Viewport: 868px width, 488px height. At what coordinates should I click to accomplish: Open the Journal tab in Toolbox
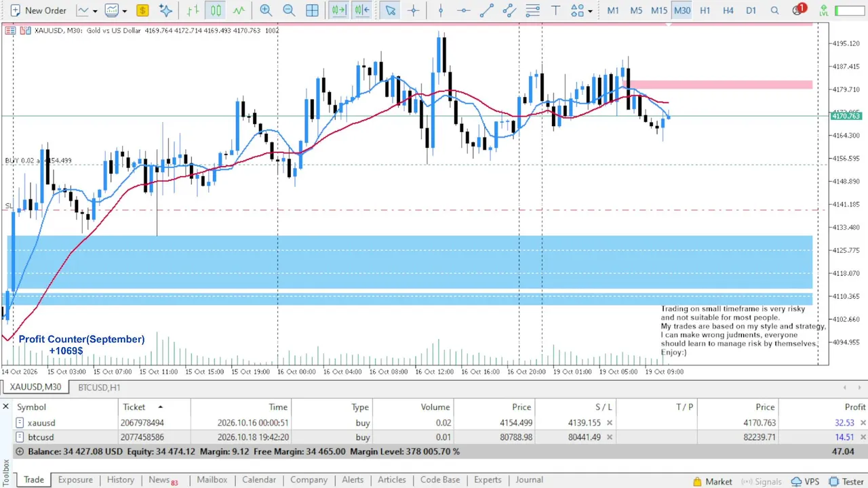(529, 480)
